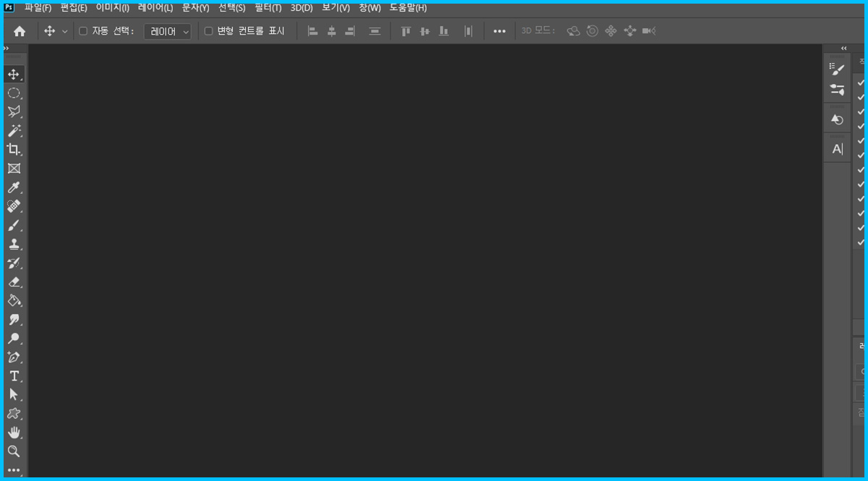Screen dimensions: 868x481
Task: Select the Custom Shape tool
Action: [14, 414]
